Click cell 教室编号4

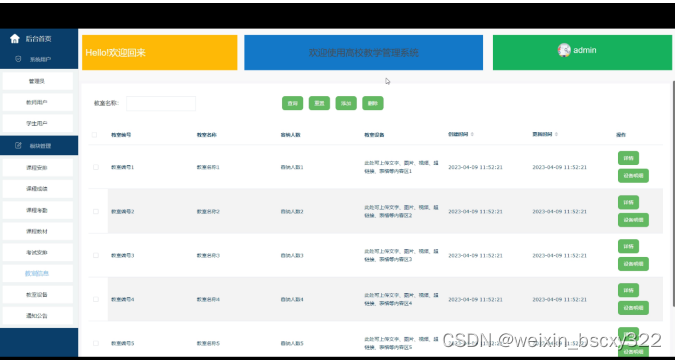[122, 299]
